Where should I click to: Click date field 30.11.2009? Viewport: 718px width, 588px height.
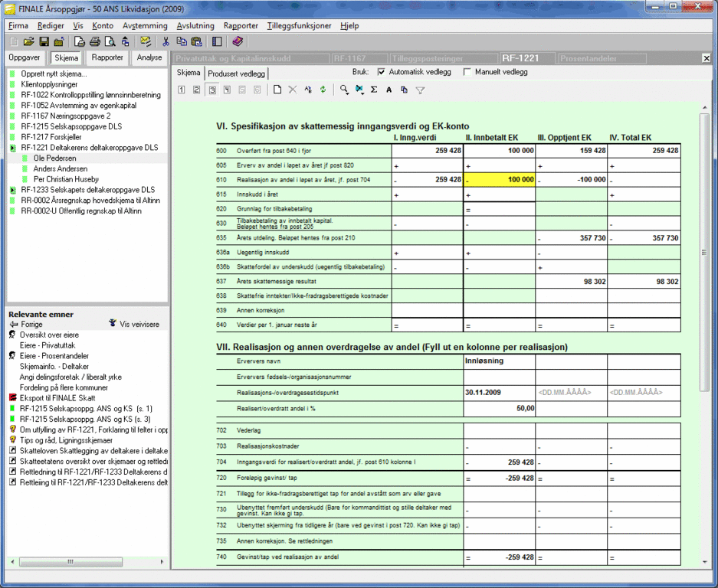coord(499,393)
